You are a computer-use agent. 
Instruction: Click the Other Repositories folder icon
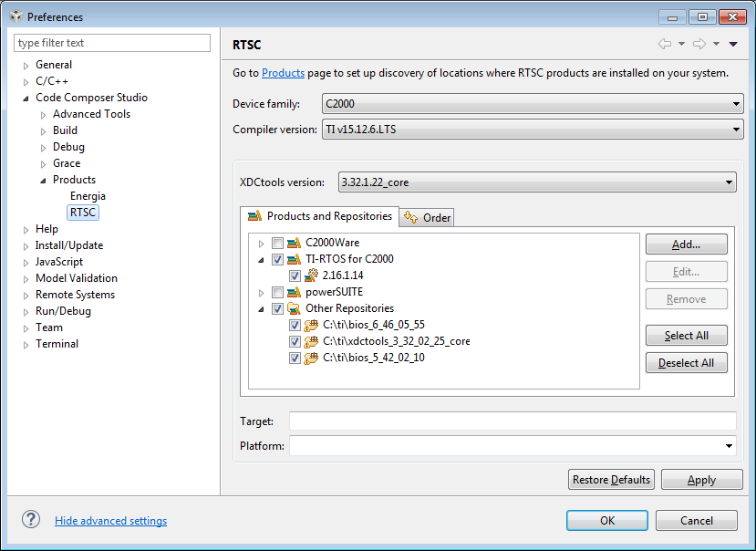(x=294, y=308)
